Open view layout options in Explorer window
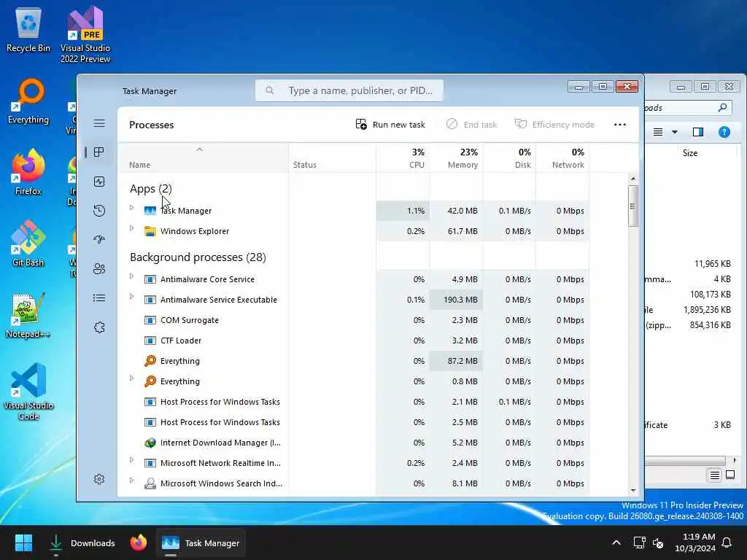747x560 pixels. [x=657, y=132]
